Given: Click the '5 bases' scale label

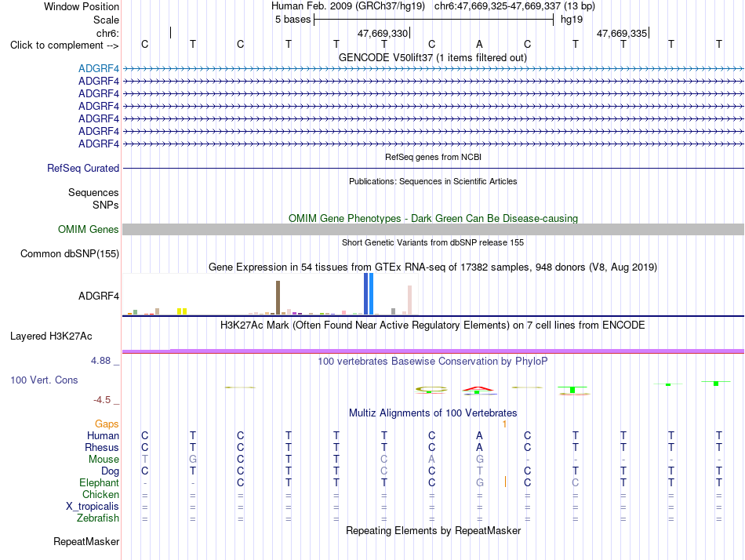Looking at the screenshot, I should (293, 20).
